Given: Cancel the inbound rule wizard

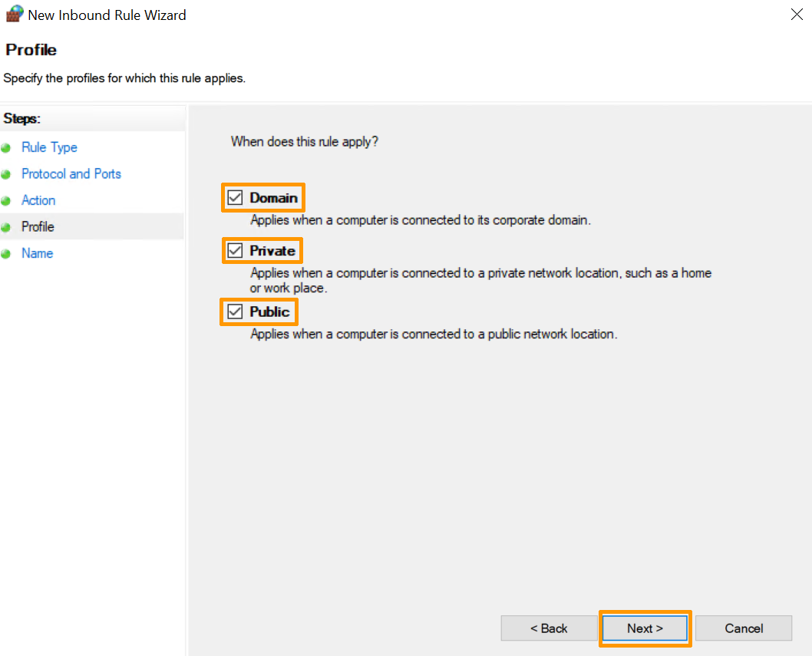Looking at the screenshot, I should point(743,628).
